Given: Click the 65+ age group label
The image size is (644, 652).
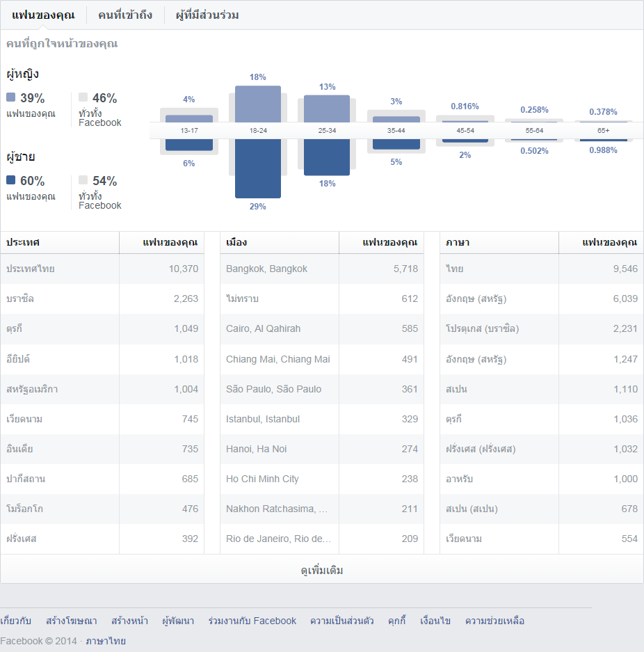Looking at the screenshot, I should 603,131.
